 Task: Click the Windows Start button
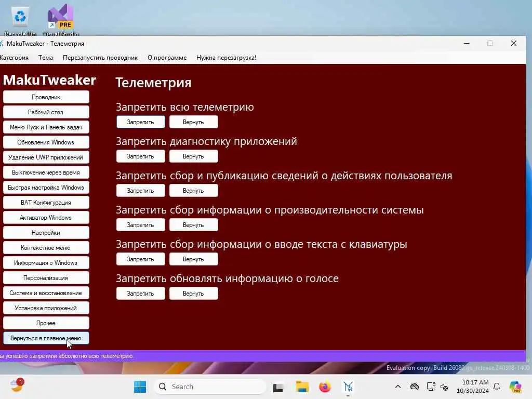coord(140,387)
